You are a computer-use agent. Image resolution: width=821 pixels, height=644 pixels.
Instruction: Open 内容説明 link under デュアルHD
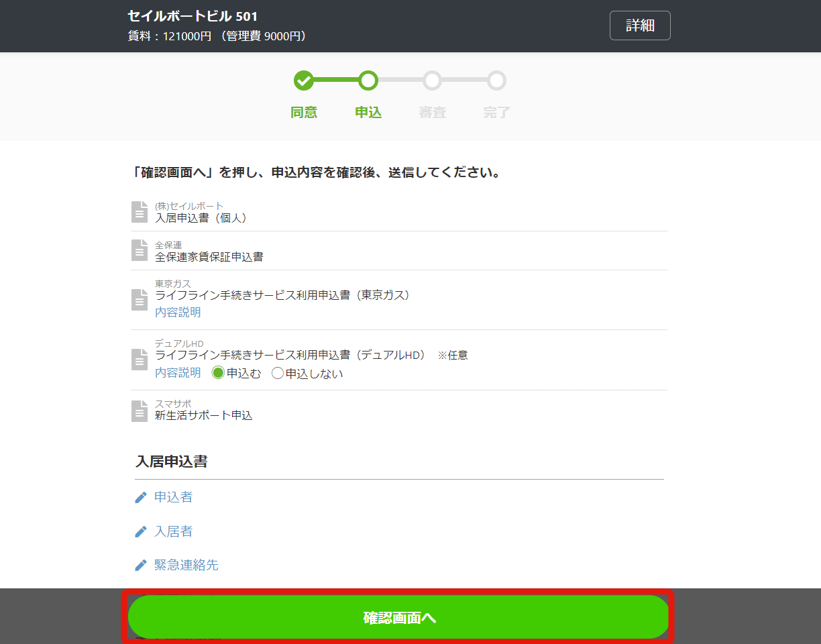178,372
